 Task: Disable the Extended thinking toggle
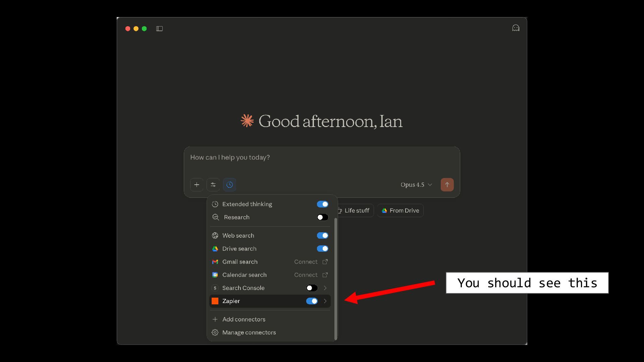point(322,204)
